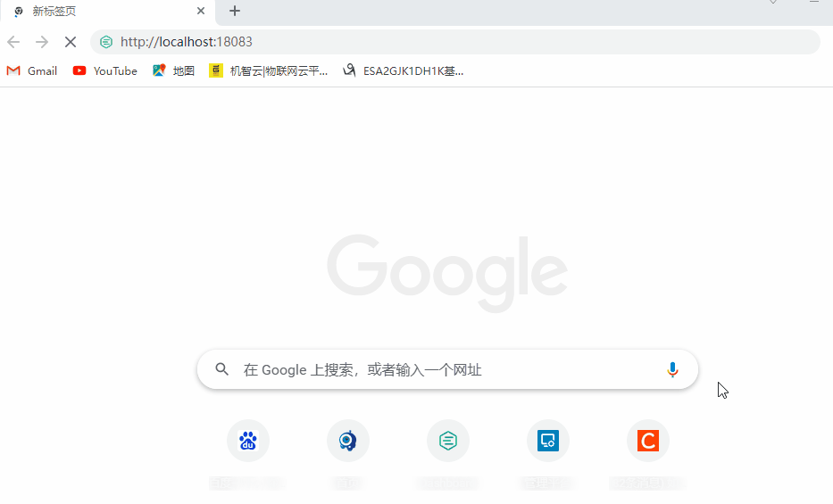
Task: Open the green hexagon shortcut tile
Action: click(x=448, y=441)
